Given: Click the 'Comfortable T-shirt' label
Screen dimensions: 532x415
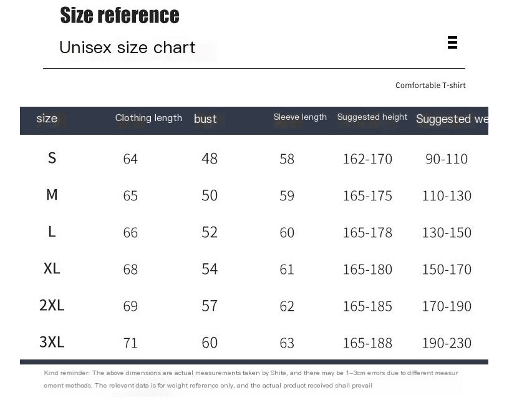Looking at the screenshot, I should point(430,85).
